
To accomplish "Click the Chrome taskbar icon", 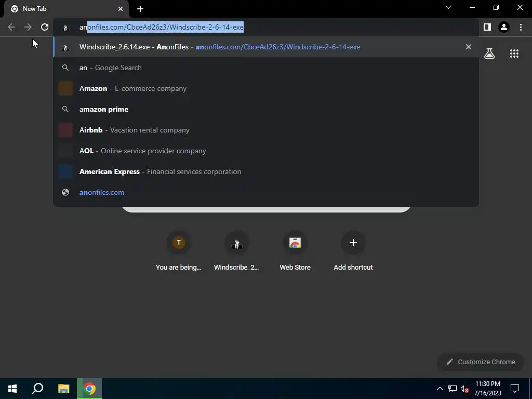I will click(x=89, y=389).
